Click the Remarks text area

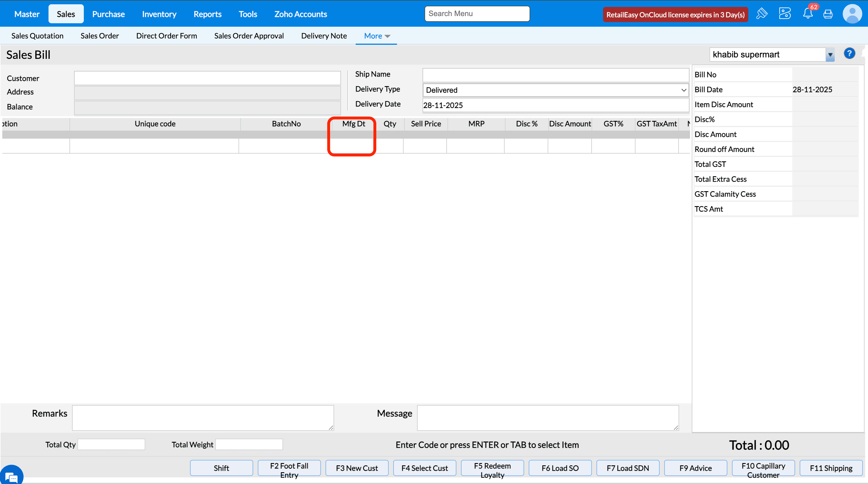point(203,418)
